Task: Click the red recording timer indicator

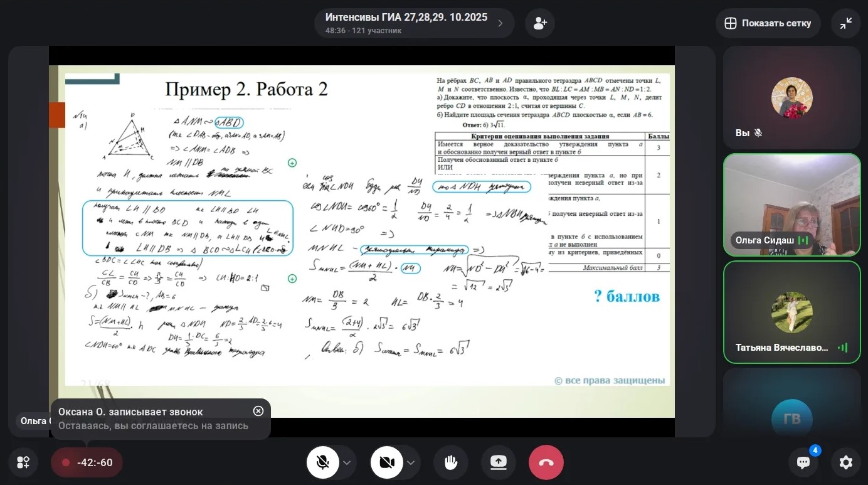Action: (87, 462)
